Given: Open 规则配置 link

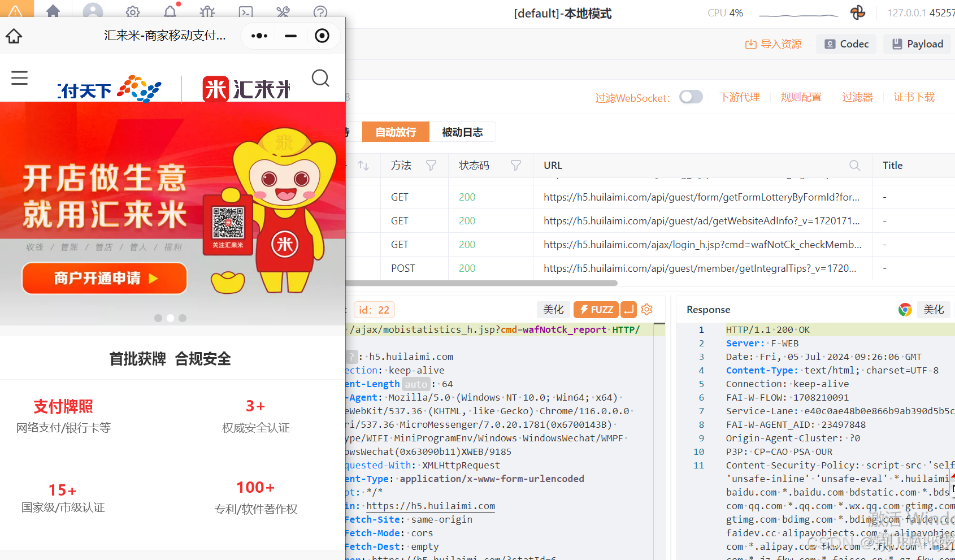Looking at the screenshot, I should [801, 97].
